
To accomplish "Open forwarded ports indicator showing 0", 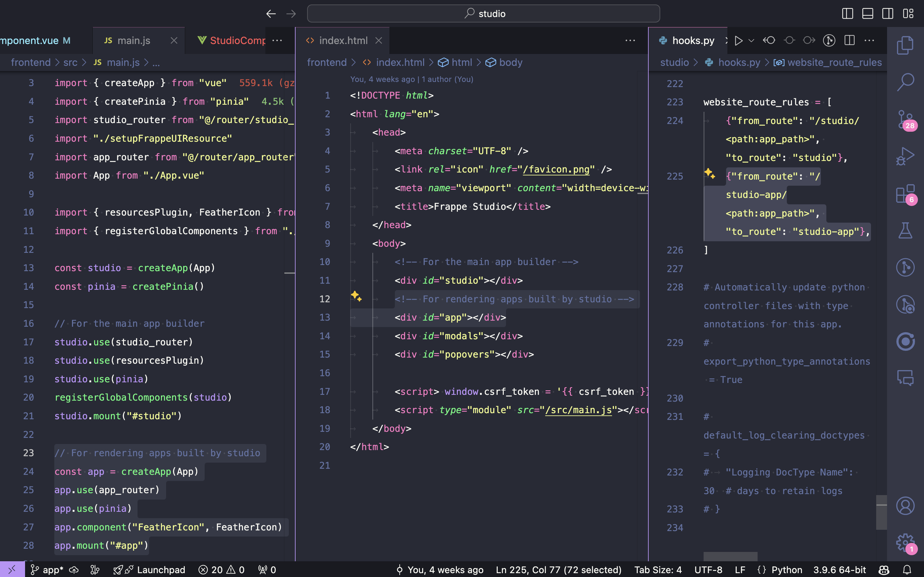I will pyautogui.click(x=267, y=570).
